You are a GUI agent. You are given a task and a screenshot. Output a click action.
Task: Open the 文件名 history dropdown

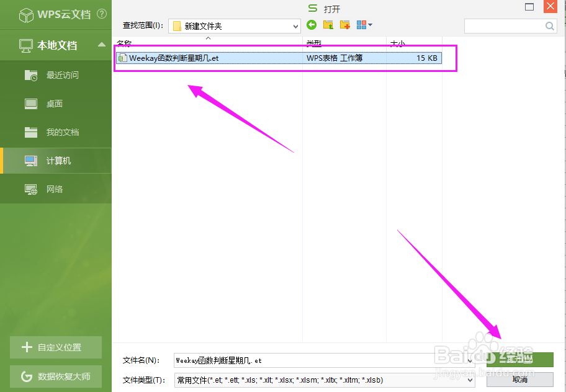(470, 360)
